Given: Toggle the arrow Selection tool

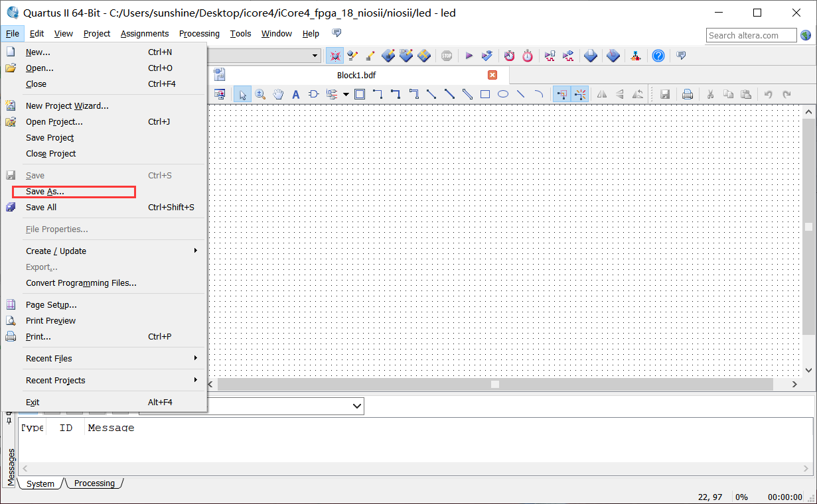Looking at the screenshot, I should 242,94.
